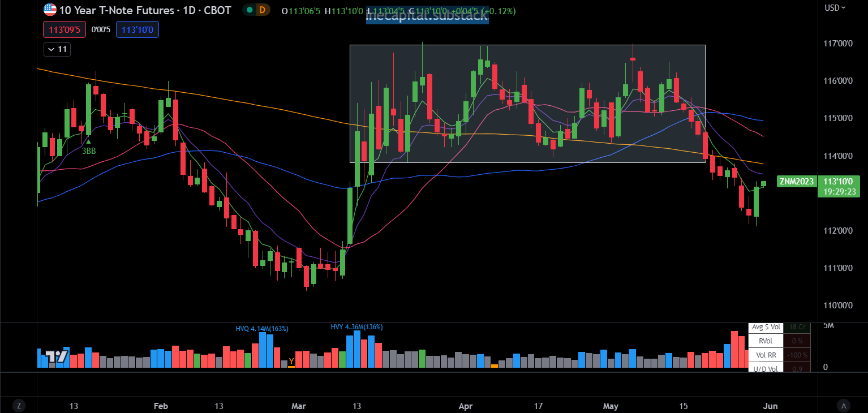Click the 112'00'0 price axis label
This screenshot has width=868, height=413.
tap(838, 231)
